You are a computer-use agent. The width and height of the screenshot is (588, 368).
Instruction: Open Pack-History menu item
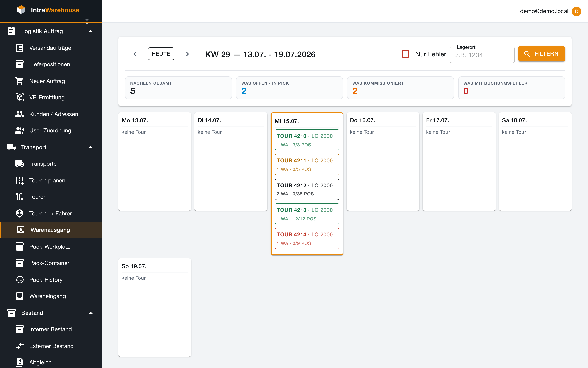point(51,280)
